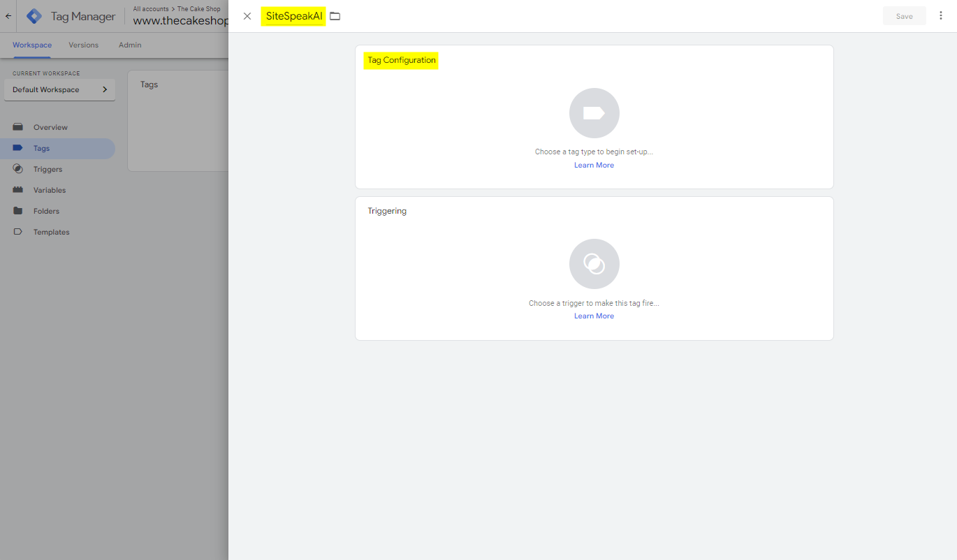Switch to the Workspace tab
The width and height of the screenshot is (957, 560).
[32, 45]
